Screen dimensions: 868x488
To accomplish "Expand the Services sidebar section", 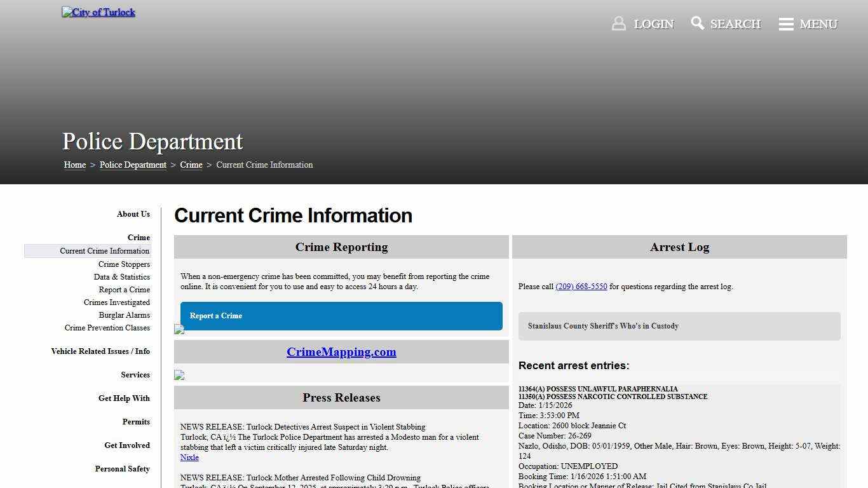I will [x=135, y=375].
